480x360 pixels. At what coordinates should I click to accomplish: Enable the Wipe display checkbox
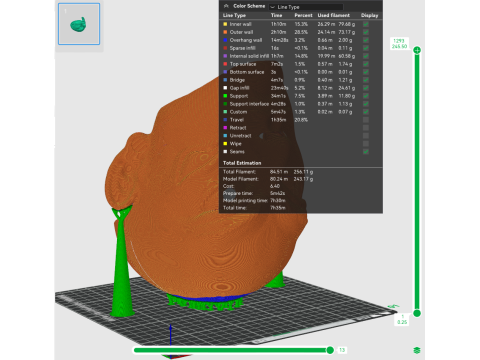[366, 144]
